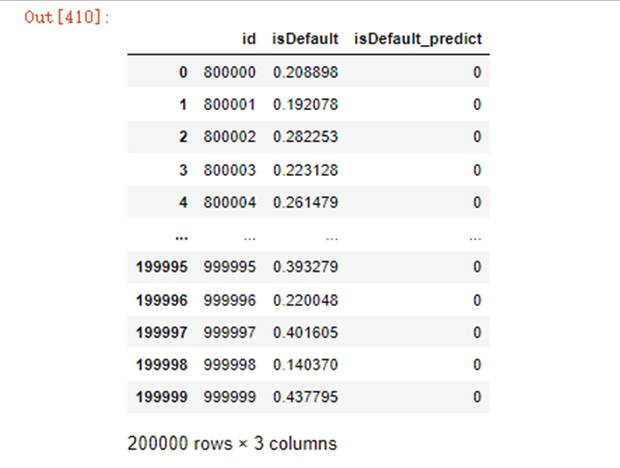Click row index 199995
Viewport: 620px width, 468px height.
coord(162,267)
